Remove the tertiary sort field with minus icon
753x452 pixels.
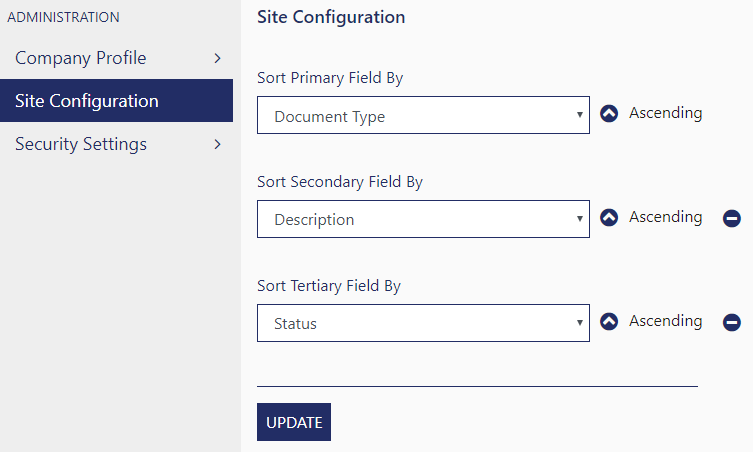pyautogui.click(x=732, y=322)
